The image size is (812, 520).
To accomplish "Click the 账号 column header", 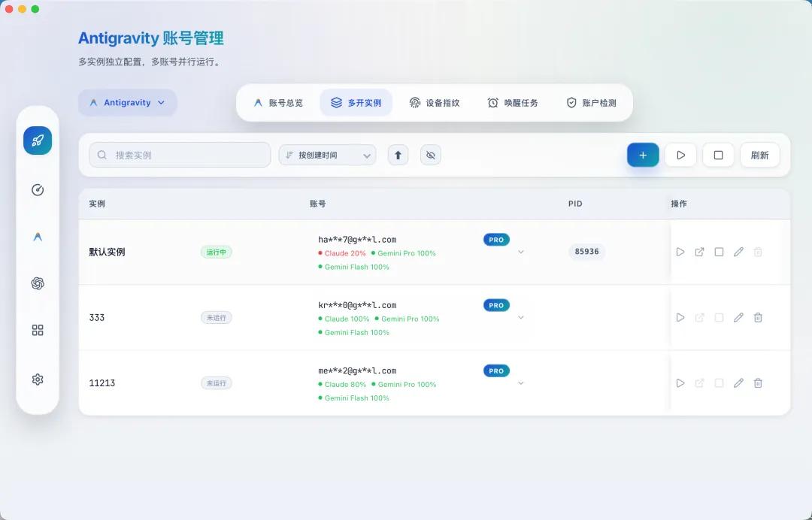I will tap(317, 204).
